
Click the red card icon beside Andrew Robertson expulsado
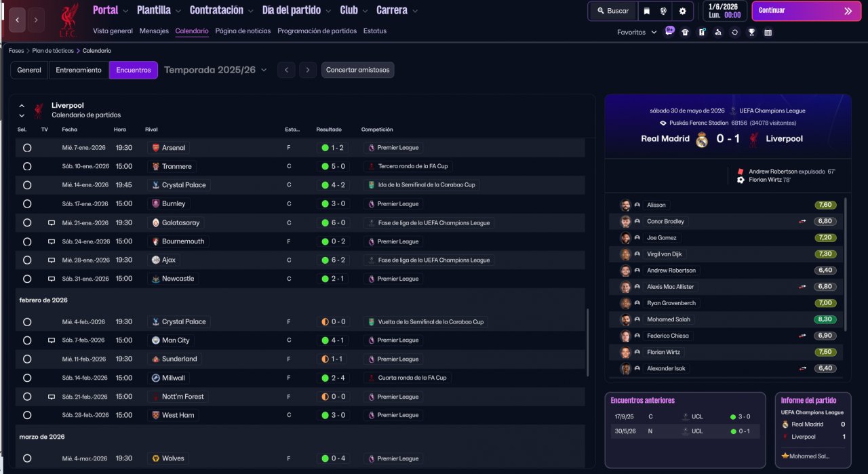(x=741, y=172)
